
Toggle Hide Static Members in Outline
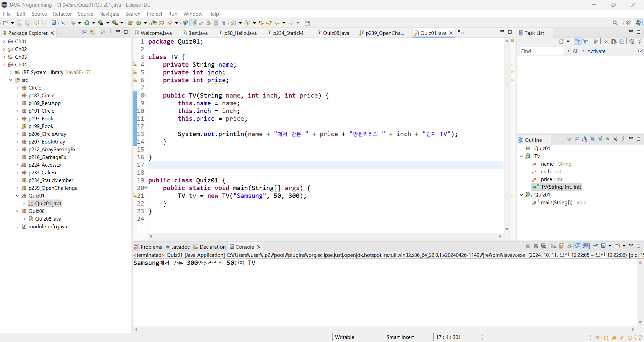point(600,139)
